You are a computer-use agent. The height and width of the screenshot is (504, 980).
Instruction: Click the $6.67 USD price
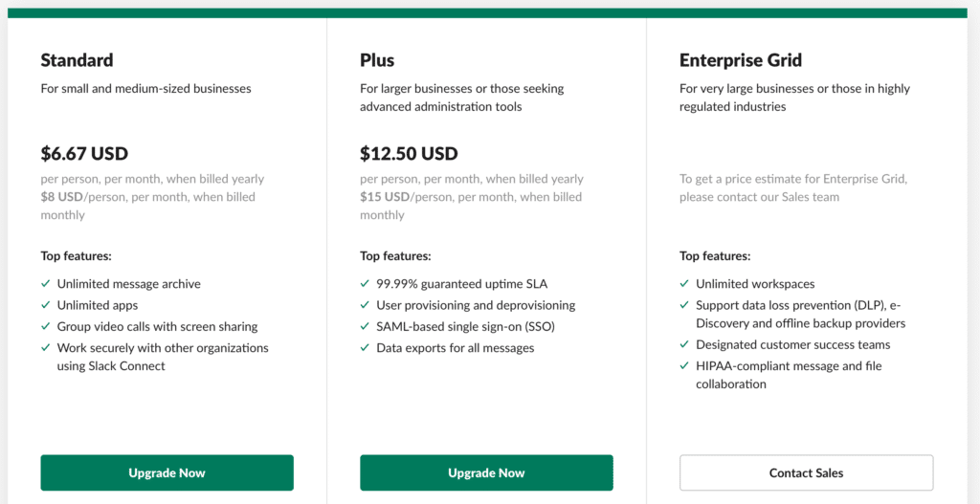pyautogui.click(x=84, y=153)
